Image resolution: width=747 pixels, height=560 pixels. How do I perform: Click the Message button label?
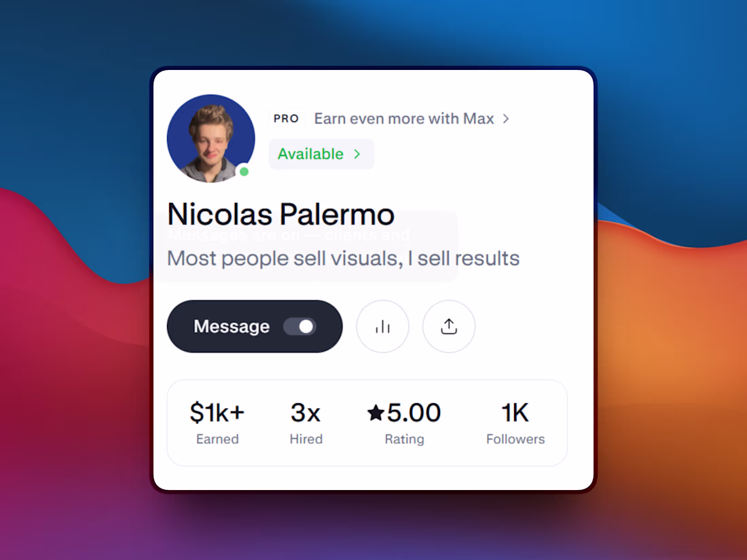tap(232, 326)
